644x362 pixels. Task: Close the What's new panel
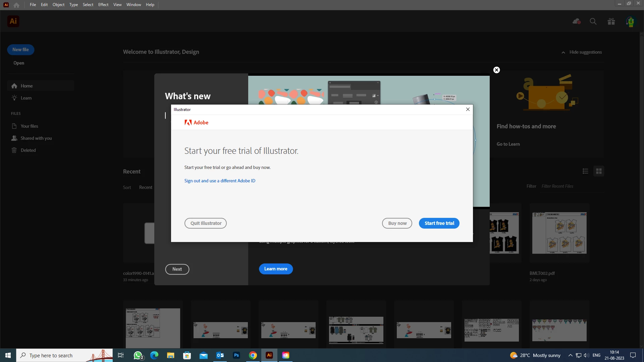tap(496, 70)
